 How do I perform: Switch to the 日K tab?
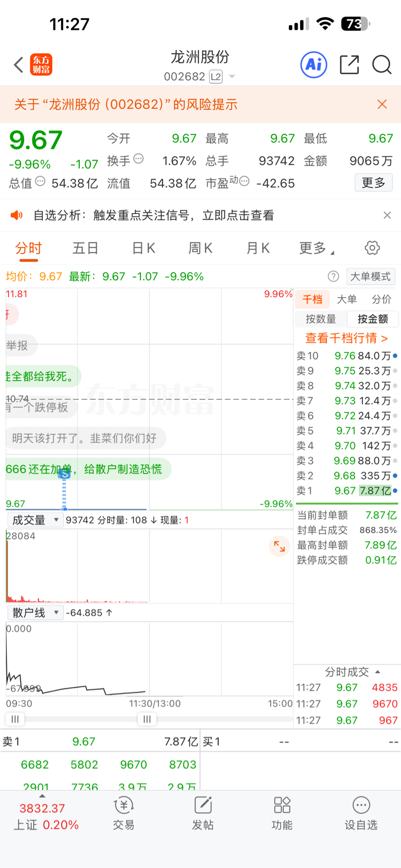tap(144, 248)
